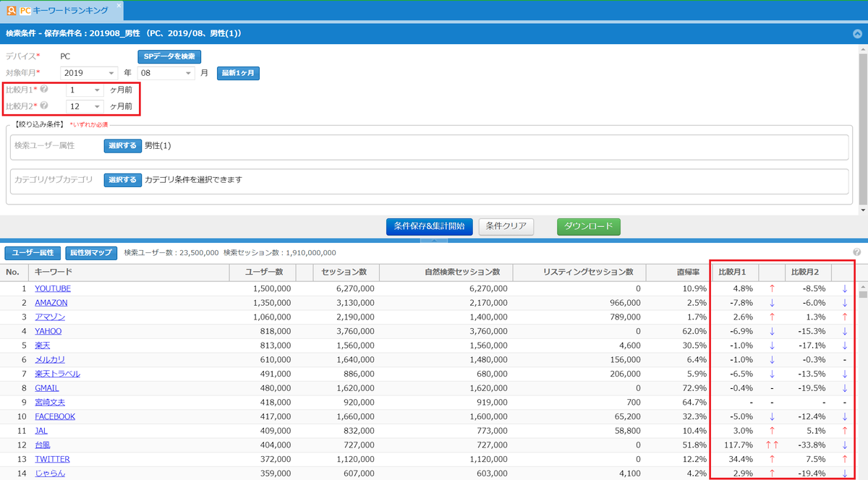Click help icon next to 比較月1

tap(44, 90)
